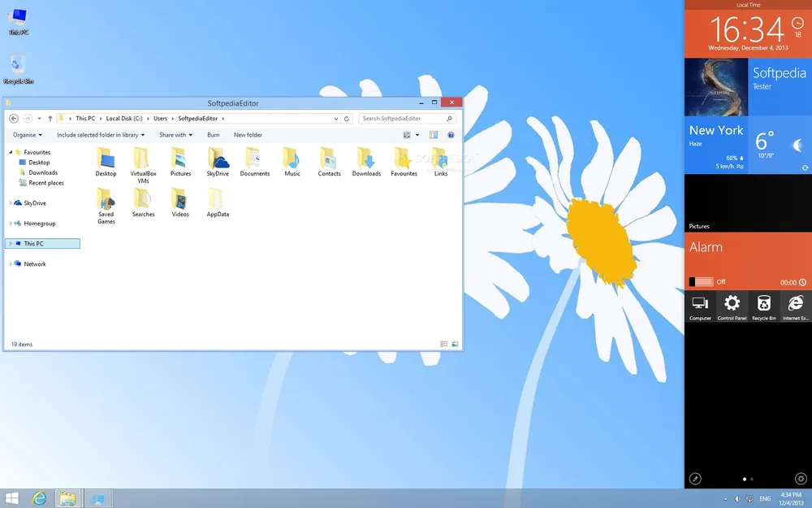Toggle the Alarm switch on
Screen dimensions: 812x508
[702, 282]
